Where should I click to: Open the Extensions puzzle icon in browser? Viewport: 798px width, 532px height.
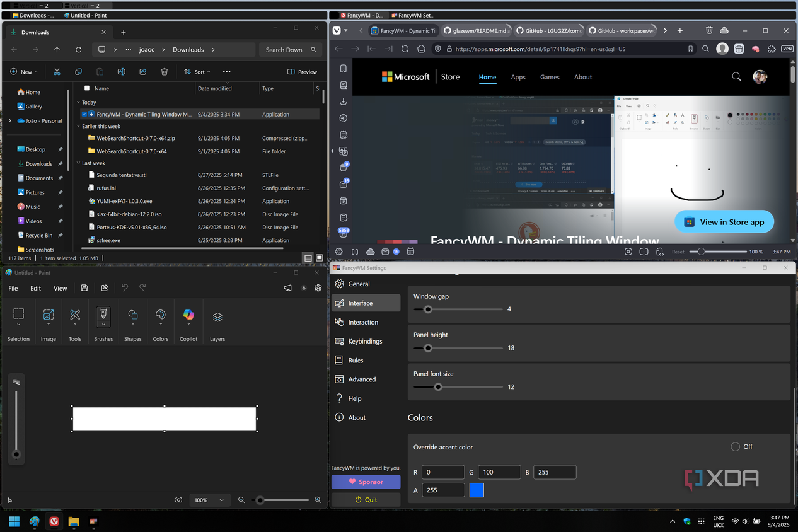(772, 49)
